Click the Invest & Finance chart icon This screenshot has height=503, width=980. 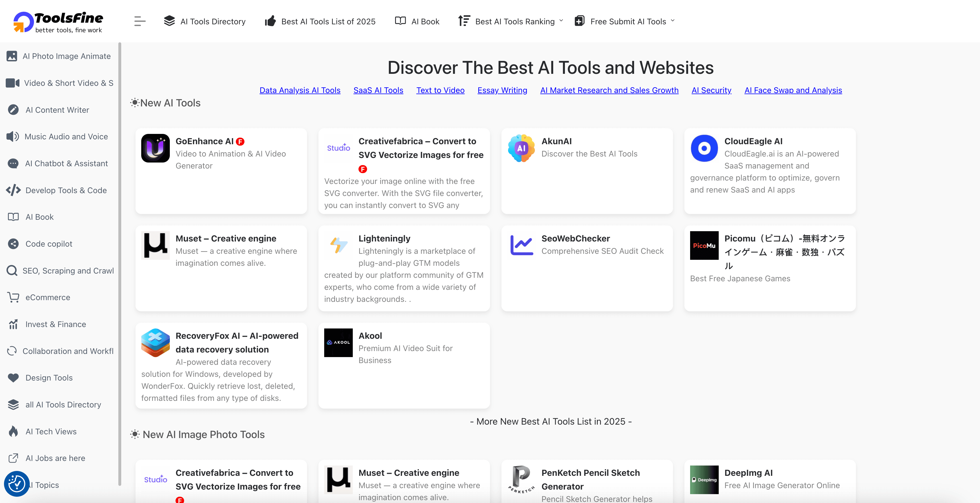click(13, 324)
